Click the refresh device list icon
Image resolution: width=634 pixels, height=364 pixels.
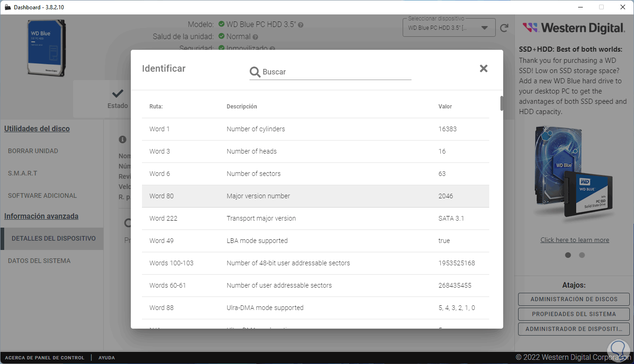[x=504, y=28]
